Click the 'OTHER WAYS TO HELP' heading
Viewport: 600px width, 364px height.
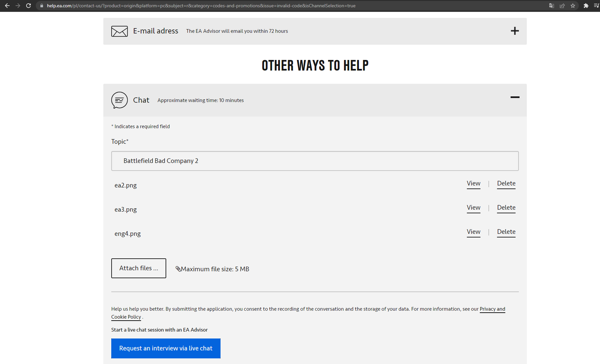[315, 66]
